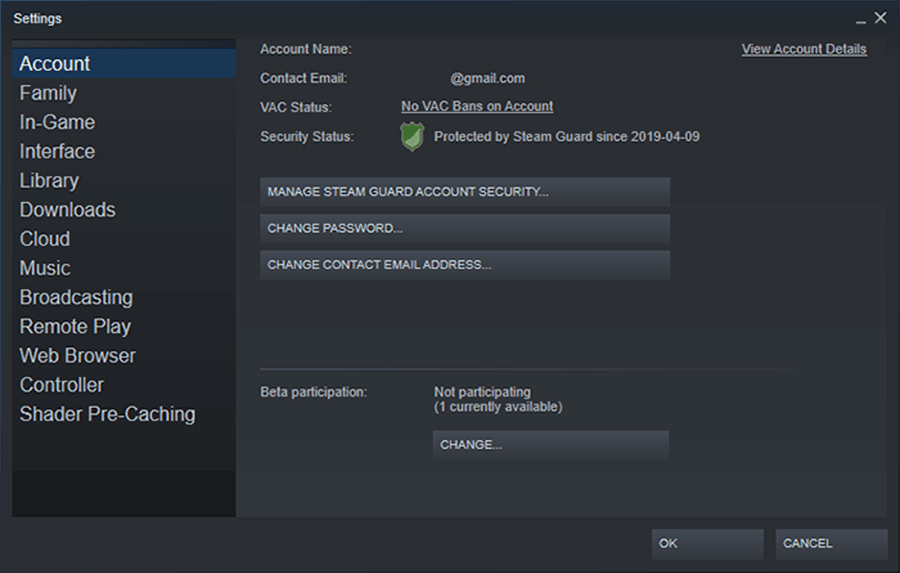
Task: Select Cloud in the sidebar
Action: coord(123,239)
